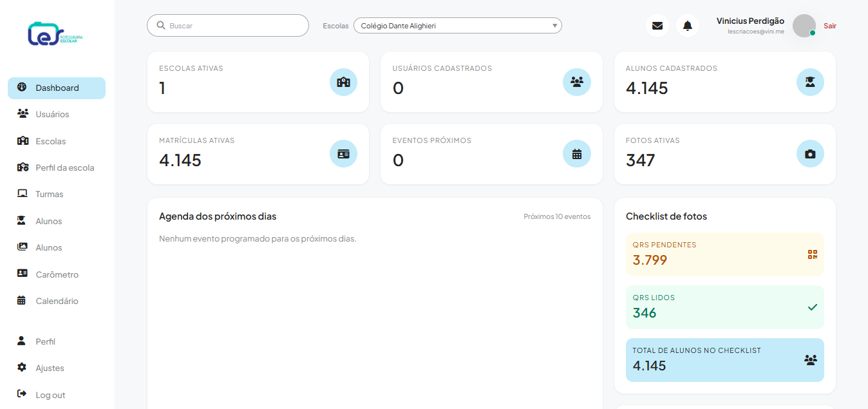Open Ajustes settings in the sidebar
The width and height of the screenshot is (868, 409).
[x=50, y=368]
